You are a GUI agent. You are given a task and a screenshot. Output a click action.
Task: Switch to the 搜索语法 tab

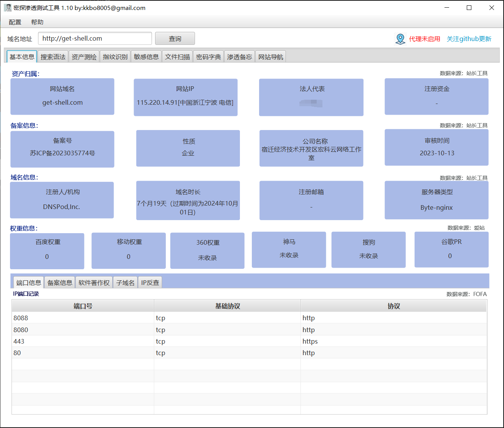53,57
